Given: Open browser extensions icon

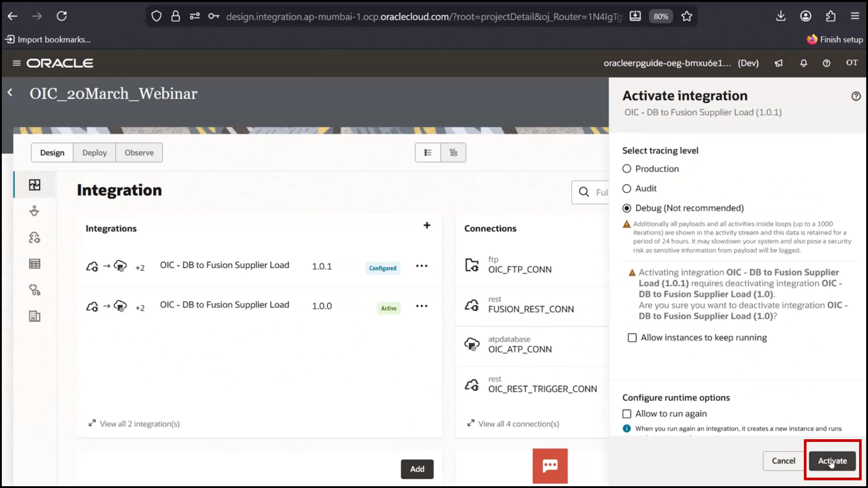Looking at the screenshot, I should 830,16.
